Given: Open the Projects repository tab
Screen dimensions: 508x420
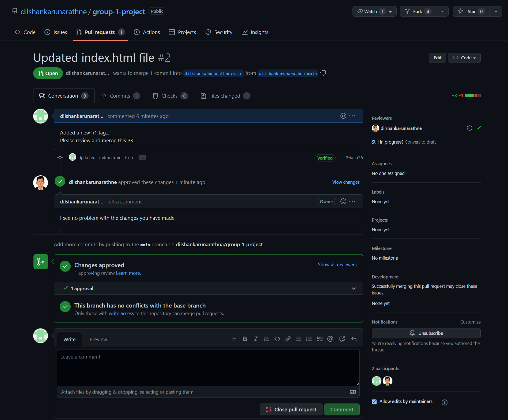Looking at the screenshot, I should coord(183,32).
